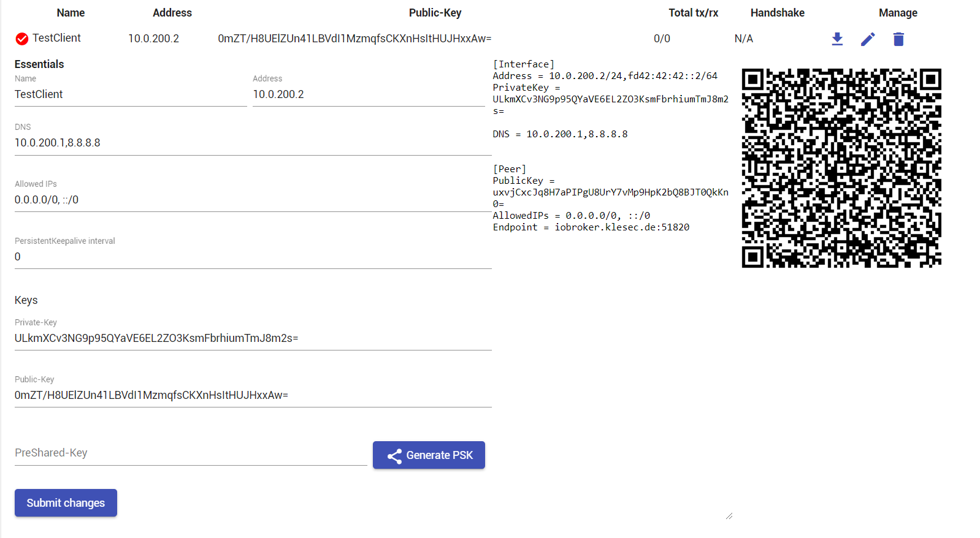This screenshot has width=980, height=538.
Task: Click the Essentials section heading
Action: 39,64
